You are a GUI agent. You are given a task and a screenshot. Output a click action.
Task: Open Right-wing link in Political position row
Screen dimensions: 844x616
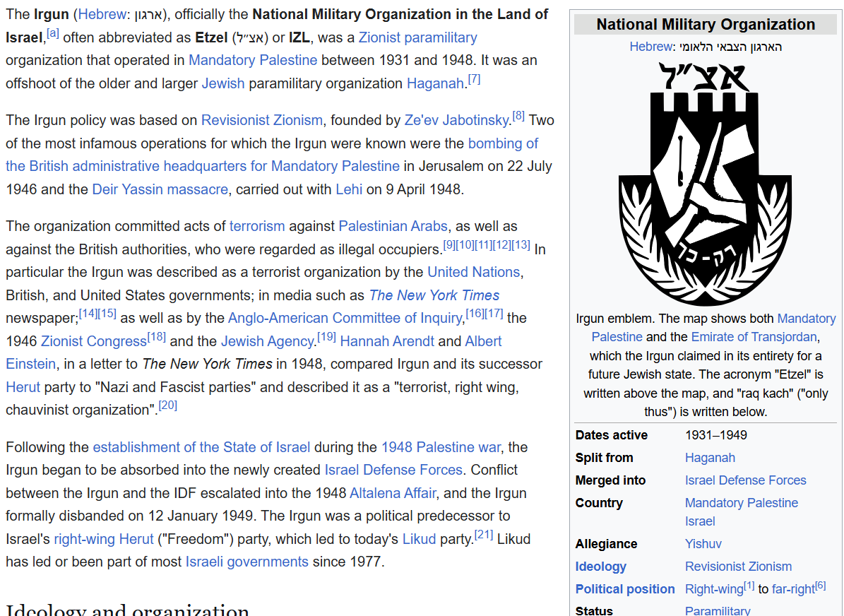pyautogui.click(x=714, y=590)
